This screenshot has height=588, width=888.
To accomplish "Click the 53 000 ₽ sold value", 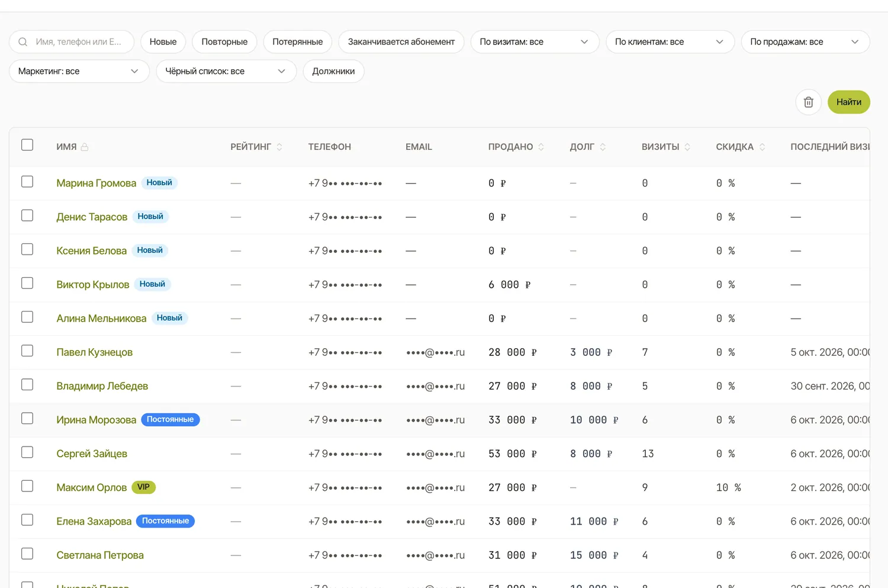I will click(513, 454).
